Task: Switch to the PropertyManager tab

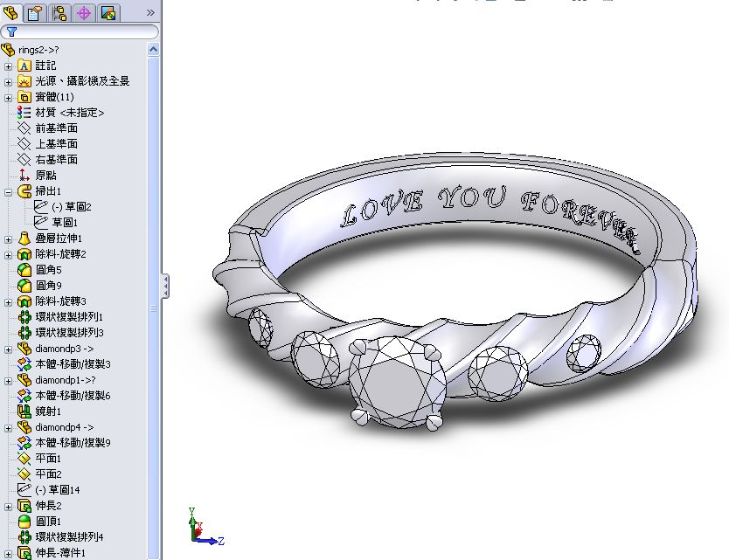Action: [x=33, y=12]
